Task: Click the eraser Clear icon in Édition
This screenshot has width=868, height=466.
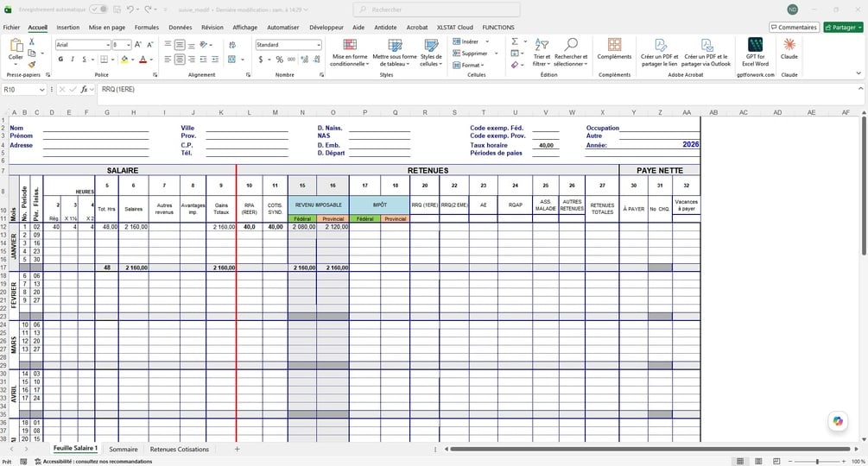Action: tap(515, 65)
